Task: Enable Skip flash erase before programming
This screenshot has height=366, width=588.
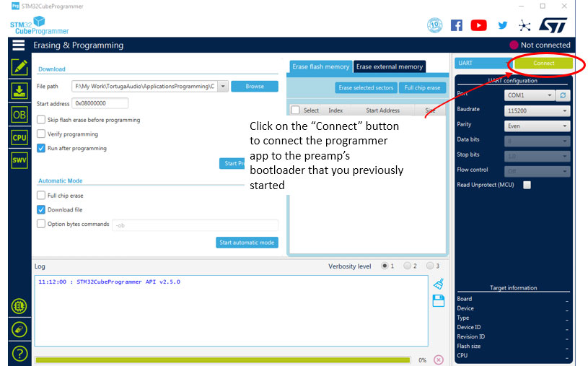Action: point(41,120)
